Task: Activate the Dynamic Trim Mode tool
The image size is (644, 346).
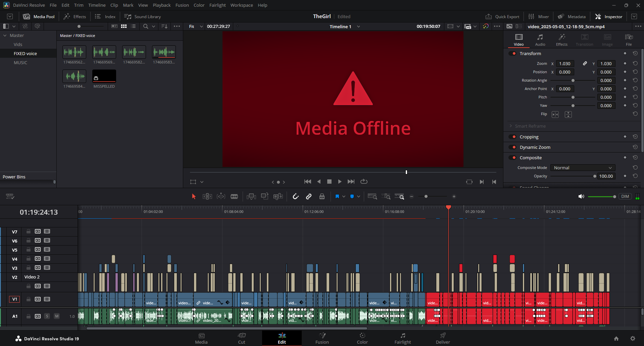Action: point(221,197)
